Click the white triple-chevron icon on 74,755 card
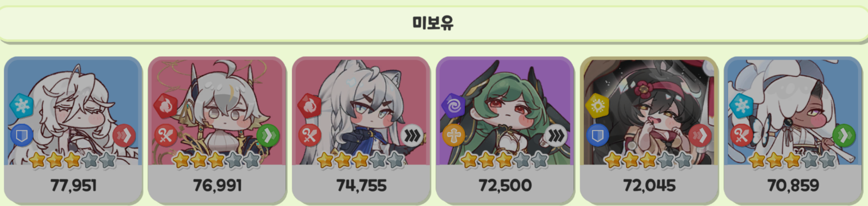The image size is (868, 206). (412, 136)
